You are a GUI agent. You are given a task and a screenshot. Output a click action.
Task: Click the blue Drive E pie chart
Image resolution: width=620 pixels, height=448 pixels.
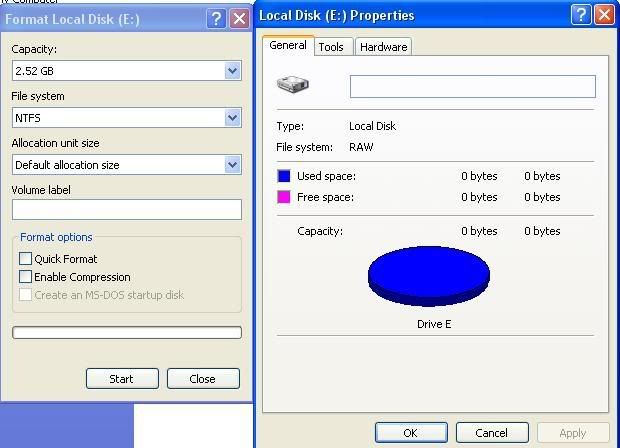tap(429, 276)
